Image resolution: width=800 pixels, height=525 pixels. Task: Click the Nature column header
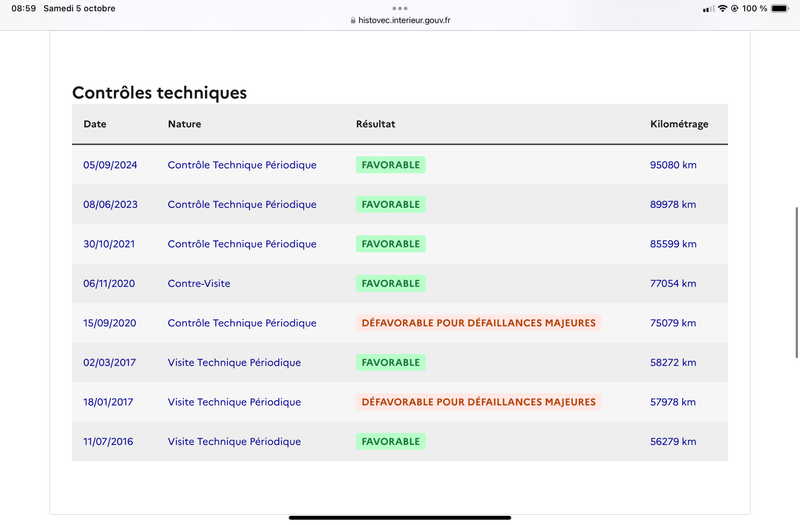coord(184,124)
